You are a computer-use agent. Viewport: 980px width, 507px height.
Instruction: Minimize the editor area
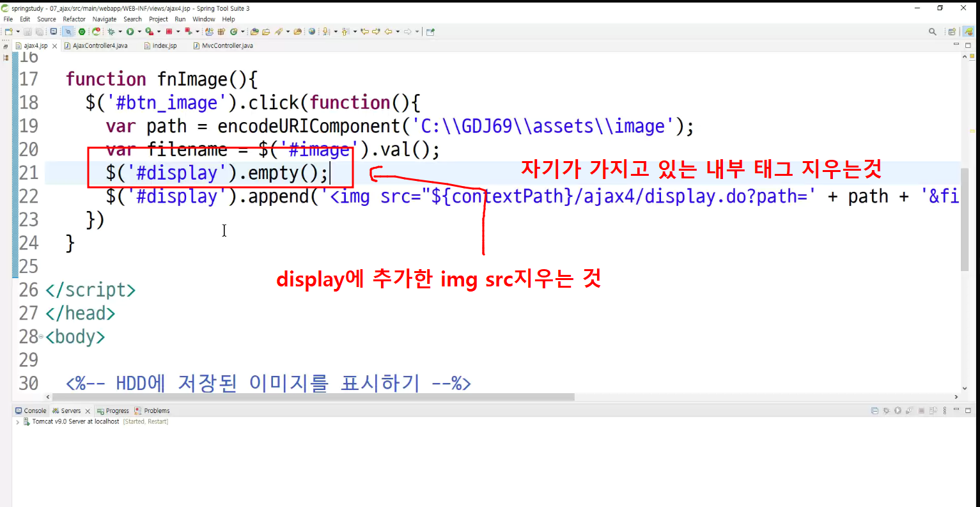[x=956, y=45]
